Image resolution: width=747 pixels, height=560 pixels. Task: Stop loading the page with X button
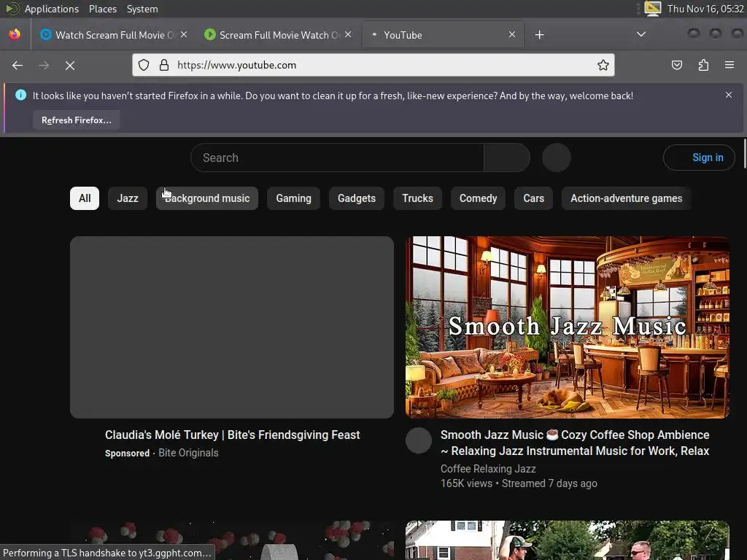pyautogui.click(x=70, y=65)
